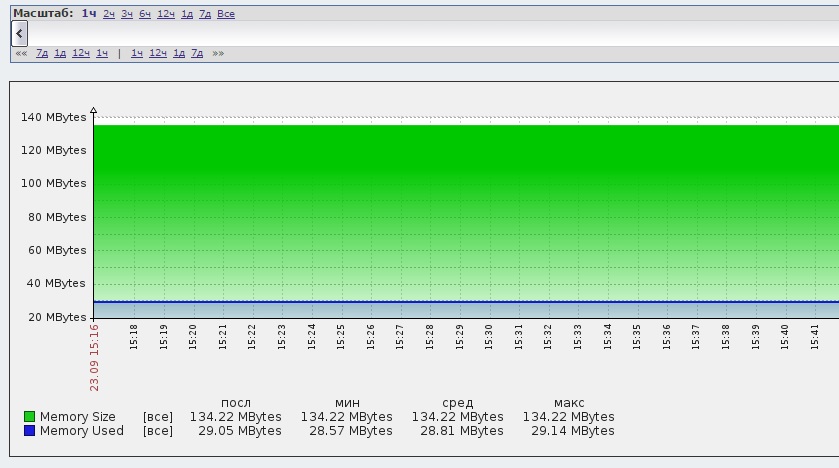Move back 7д in time
839x468 pixels.
[42, 53]
